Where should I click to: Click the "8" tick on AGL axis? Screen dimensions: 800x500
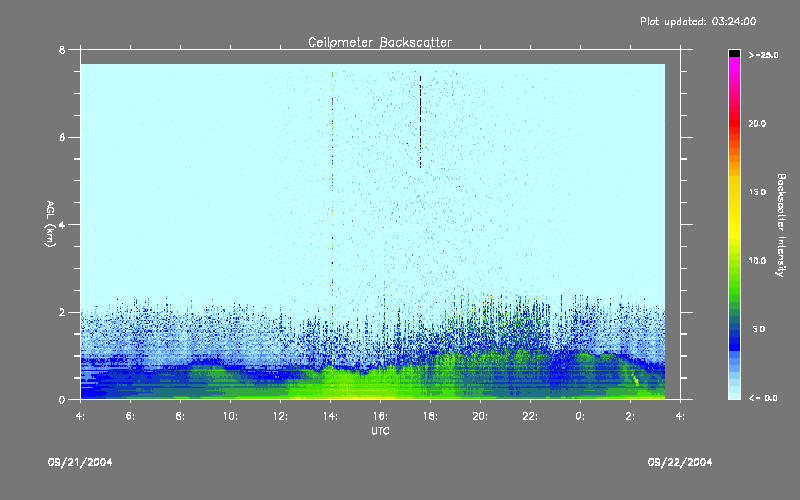pos(62,50)
